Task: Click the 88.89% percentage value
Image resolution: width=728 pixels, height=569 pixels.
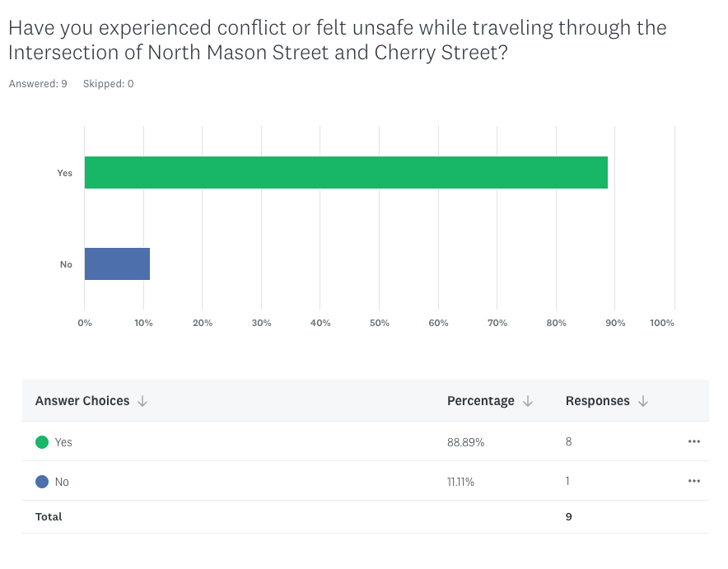Action: pyautogui.click(x=465, y=442)
